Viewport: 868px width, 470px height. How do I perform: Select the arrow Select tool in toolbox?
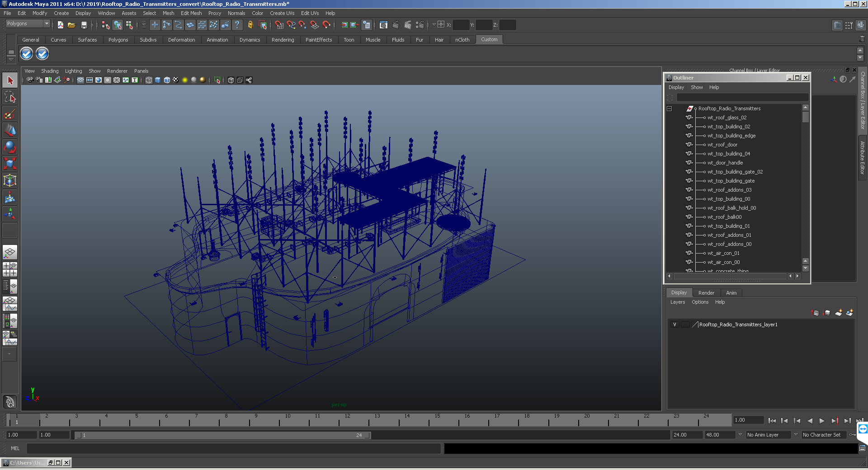10,80
